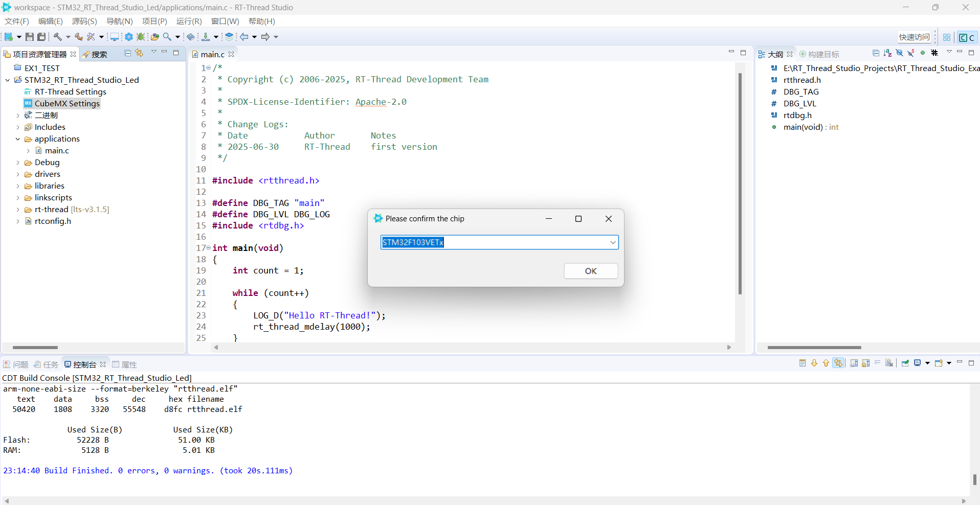Click the Open Element folder icon

coord(154,37)
